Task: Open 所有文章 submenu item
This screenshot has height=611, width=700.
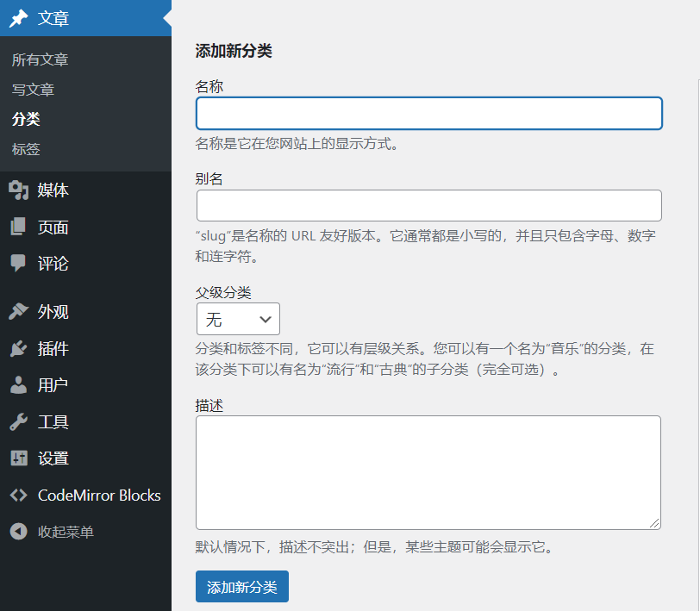Action: click(41, 59)
